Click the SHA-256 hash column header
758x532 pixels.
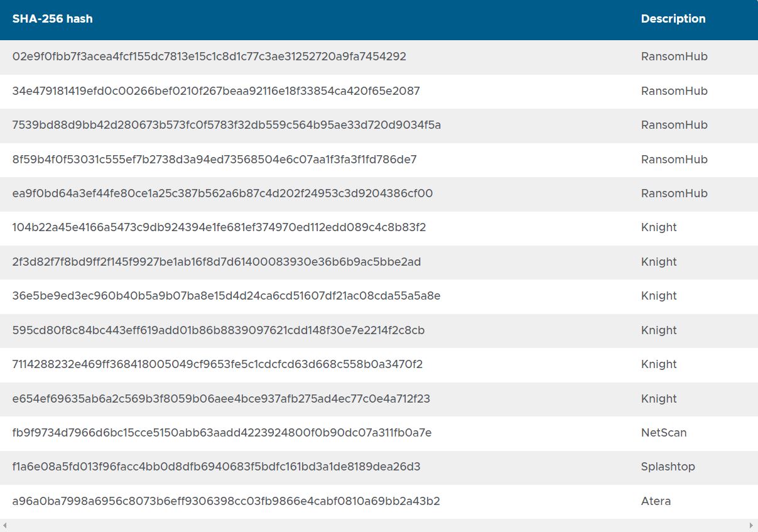click(x=53, y=19)
